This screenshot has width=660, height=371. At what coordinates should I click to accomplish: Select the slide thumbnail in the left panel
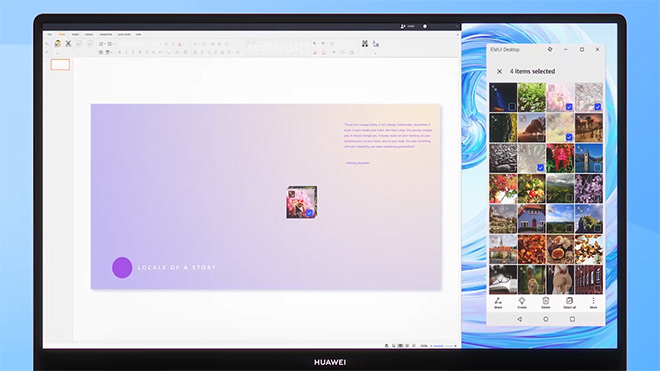click(x=60, y=64)
